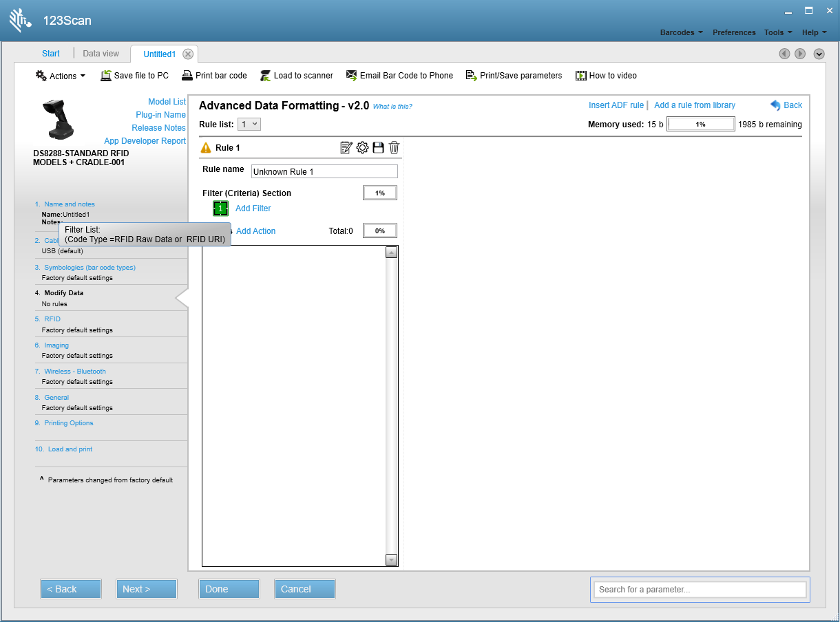Image resolution: width=840 pixels, height=622 pixels.
Task: Close the Untitled1 tab
Action: 188,54
